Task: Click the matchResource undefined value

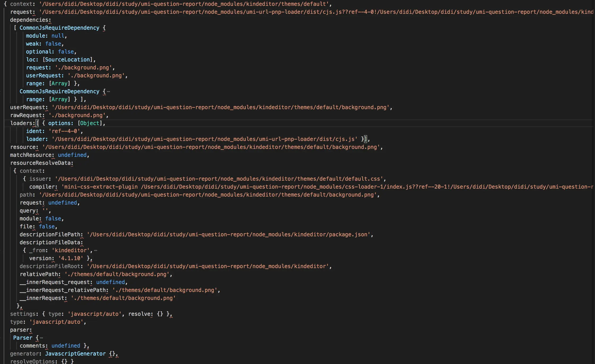Action: (x=72, y=155)
